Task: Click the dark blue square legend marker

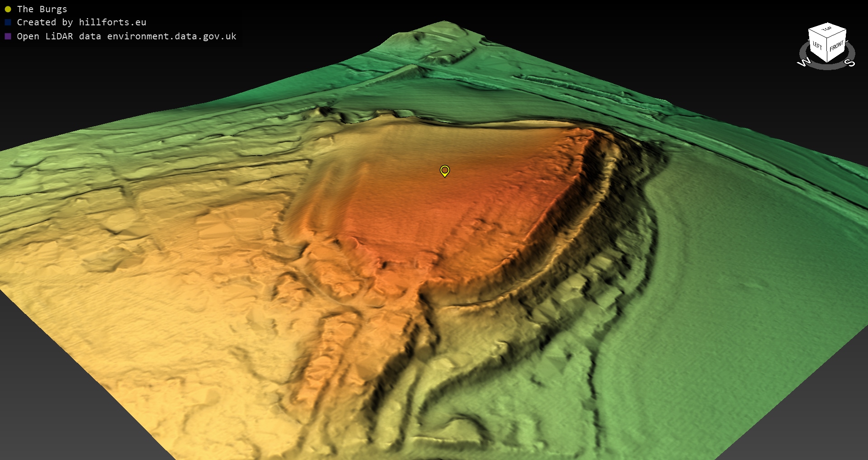Action: pyautogui.click(x=8, y=22)
